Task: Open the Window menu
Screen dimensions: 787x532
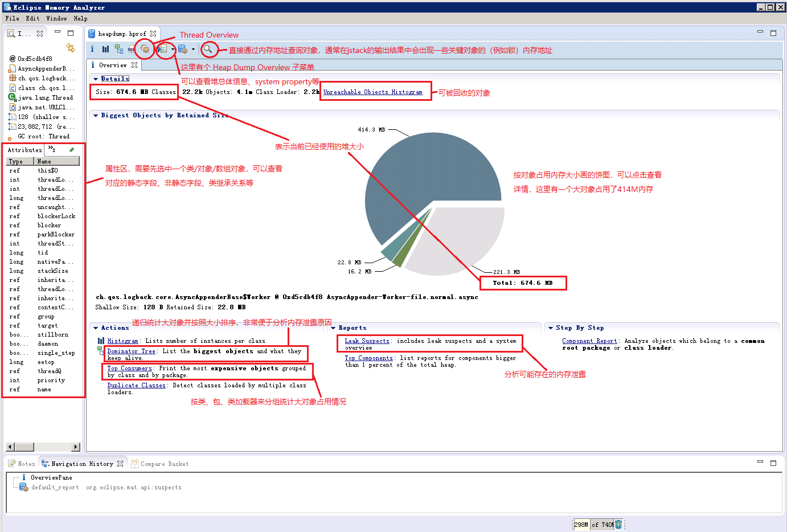Action: point(56,18)
